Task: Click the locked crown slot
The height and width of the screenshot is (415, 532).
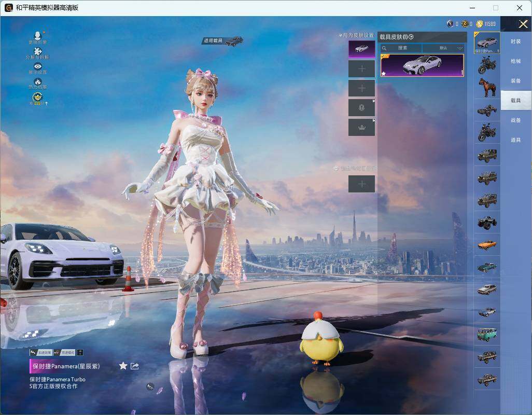Action: click(x=362, y=128)
